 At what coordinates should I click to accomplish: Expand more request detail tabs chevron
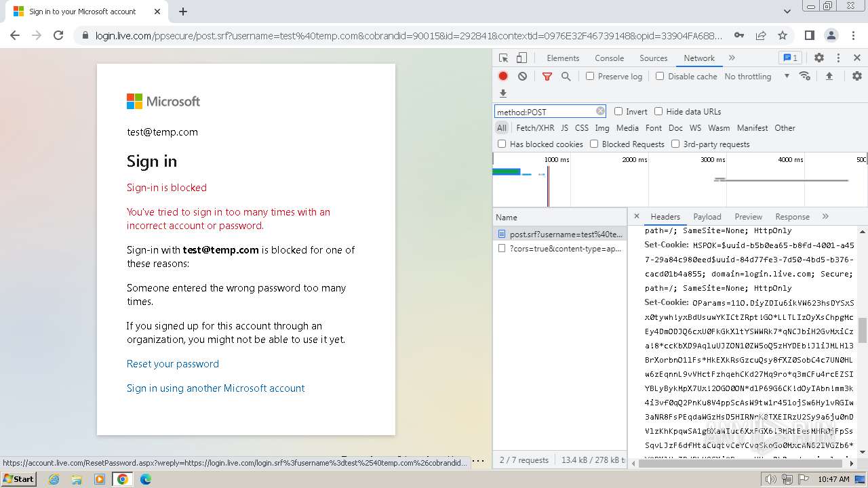coord(825,216)
